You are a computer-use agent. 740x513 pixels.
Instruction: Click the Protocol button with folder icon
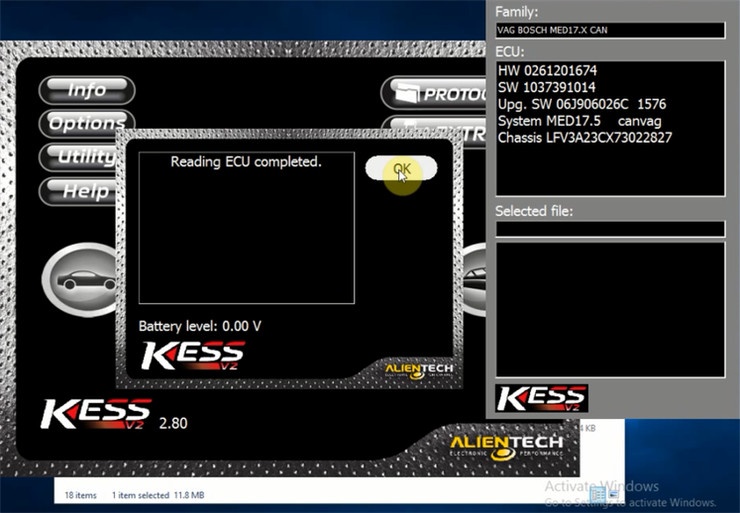tap(434, 94)
